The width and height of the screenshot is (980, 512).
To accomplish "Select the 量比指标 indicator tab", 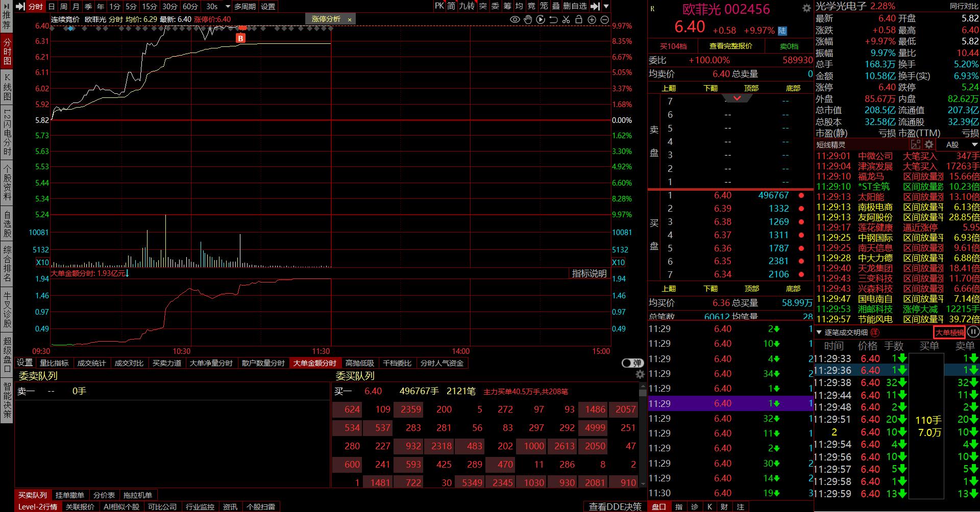I will [x=54, y=363].
